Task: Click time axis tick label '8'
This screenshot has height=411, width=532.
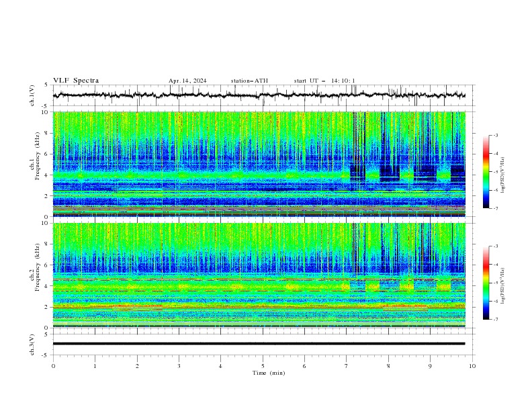Action: point(388,366)
